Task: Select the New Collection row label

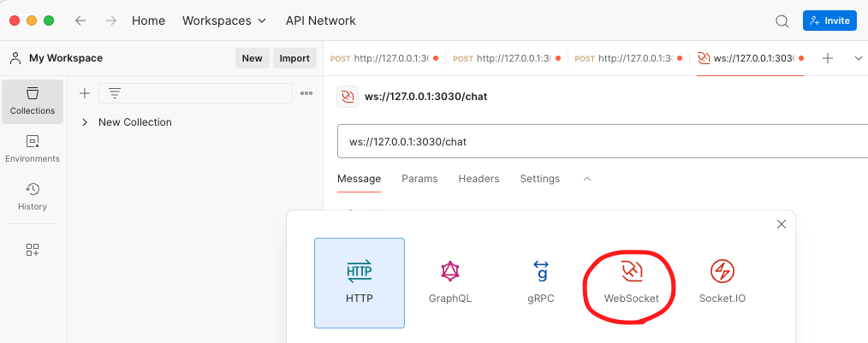Action: 135,122
